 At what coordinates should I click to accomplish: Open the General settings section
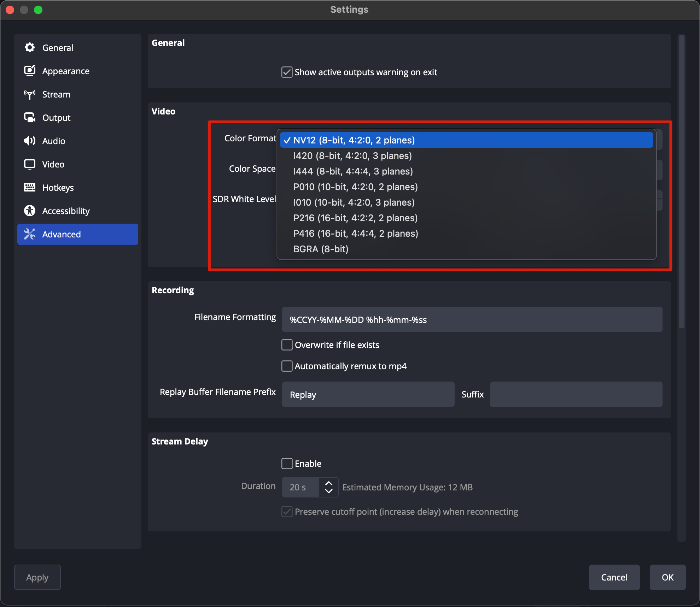[78, 48]
